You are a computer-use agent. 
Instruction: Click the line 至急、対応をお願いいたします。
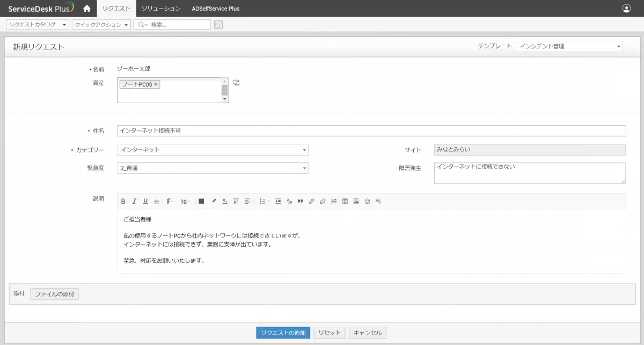coord(164,261)
